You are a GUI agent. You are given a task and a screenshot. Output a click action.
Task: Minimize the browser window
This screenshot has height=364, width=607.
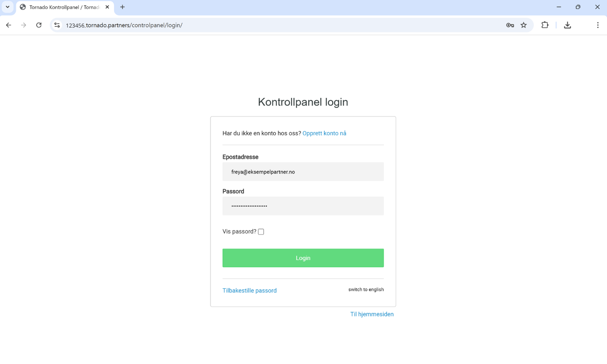(559, 7)
